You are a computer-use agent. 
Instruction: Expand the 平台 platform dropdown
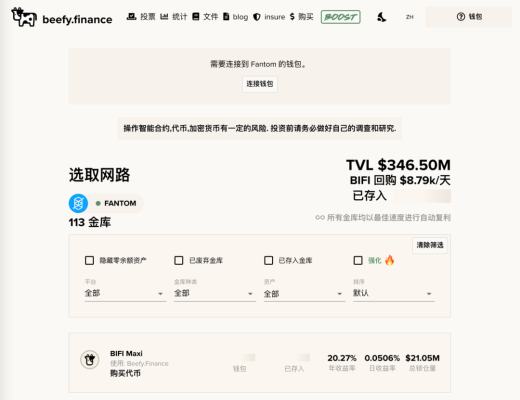(125, 293)
